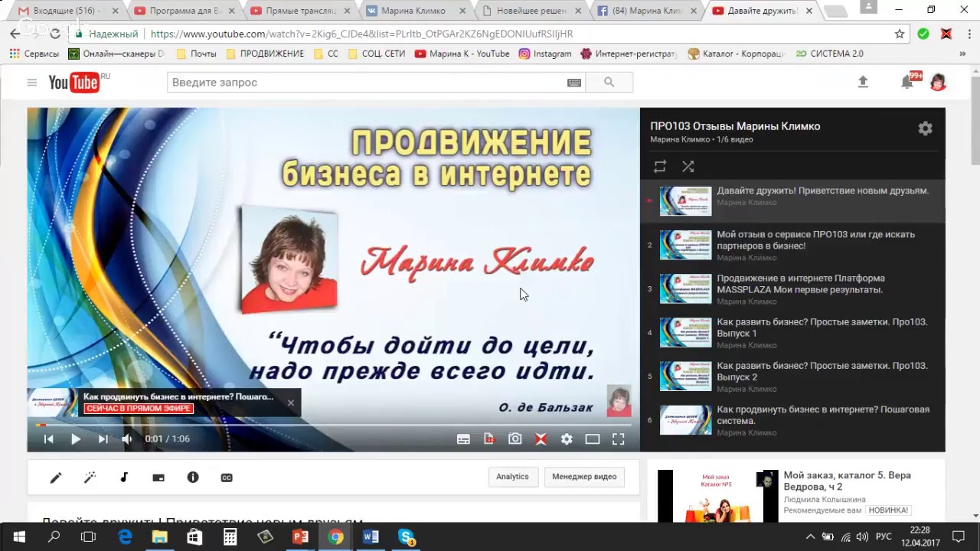This screenshot has width=980, height=551.
Task: Switch player to theater mode
Action: click(x=593, y=439)
